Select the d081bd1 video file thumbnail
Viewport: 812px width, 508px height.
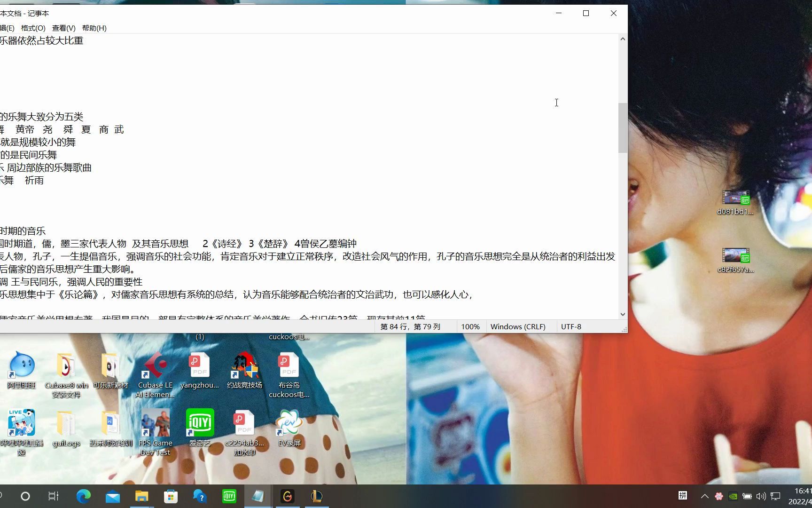[735, 203]
